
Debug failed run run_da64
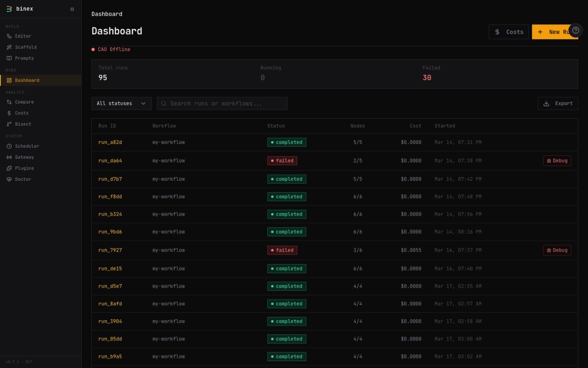click(557, 161)
